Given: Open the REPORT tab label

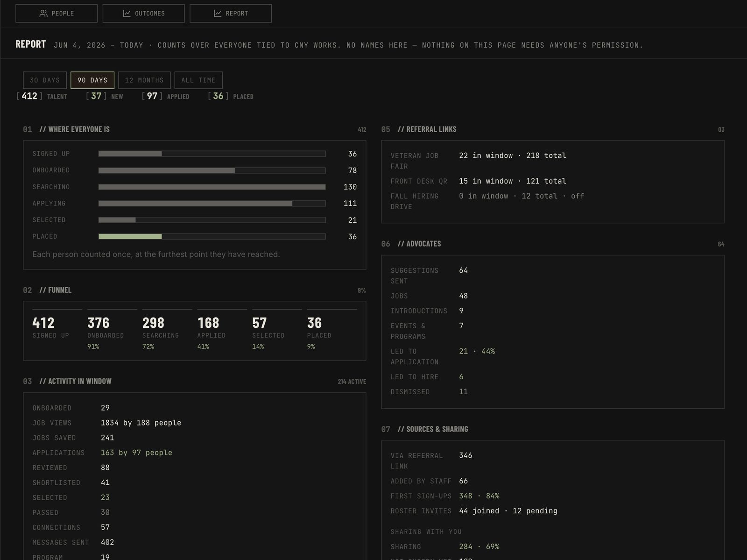Looking at the screenshot, I should coord(237,14).
